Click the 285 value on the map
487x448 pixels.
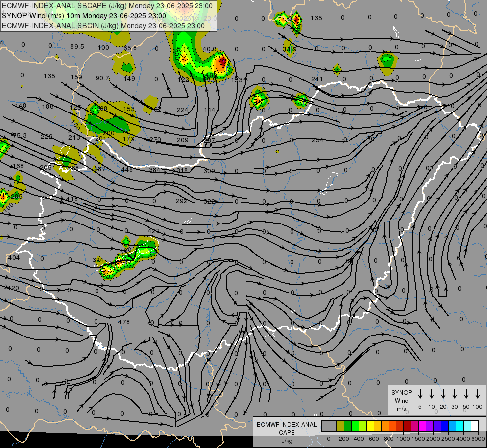(x=17, y=197)
